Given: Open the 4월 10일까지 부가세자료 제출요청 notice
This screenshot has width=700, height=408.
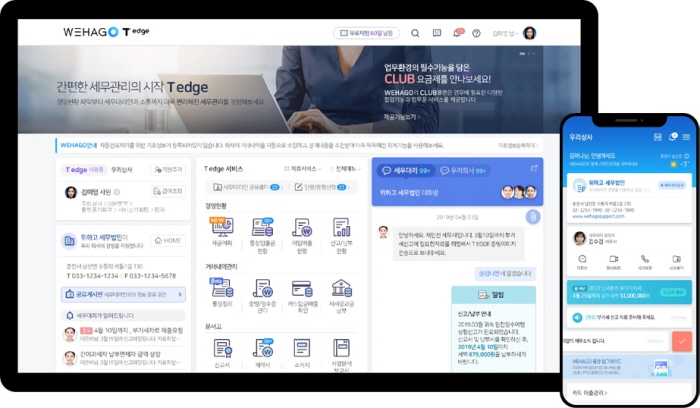Looking at the screenshot, I should click(x=124, y=334).
